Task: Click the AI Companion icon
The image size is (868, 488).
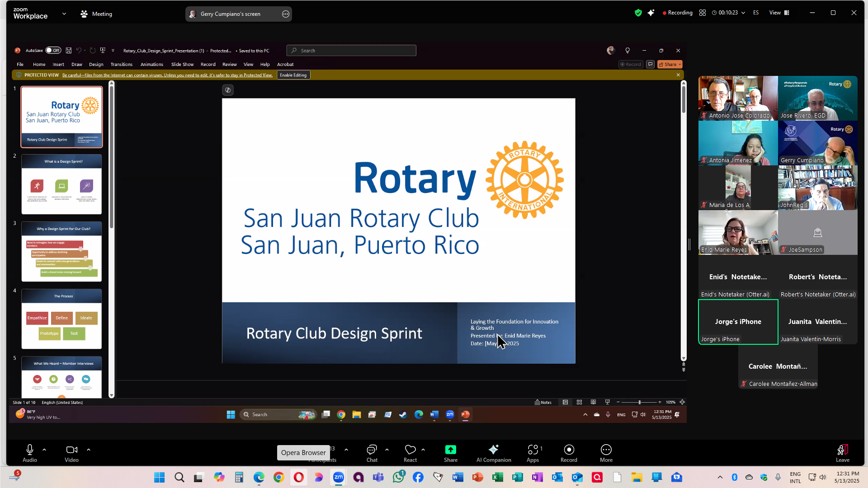Action: (x=493, y=450)
